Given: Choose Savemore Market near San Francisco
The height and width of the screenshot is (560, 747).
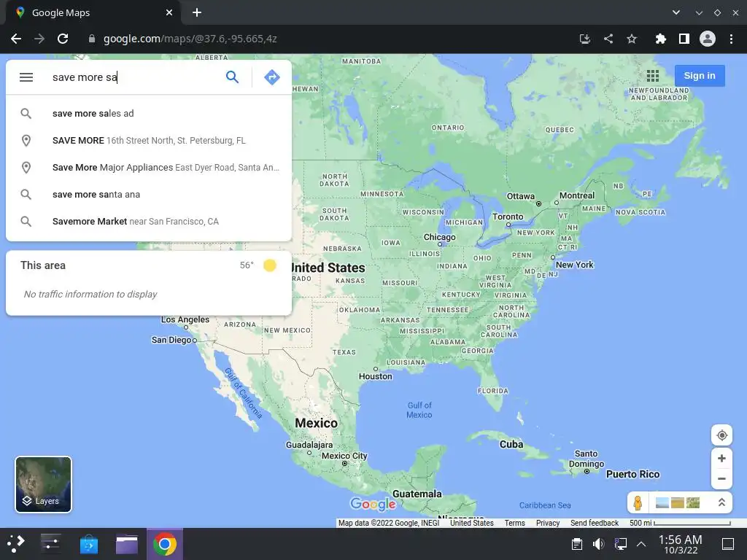Looking at the screenshot, I should pyautogui.click(x=149, y=222).
